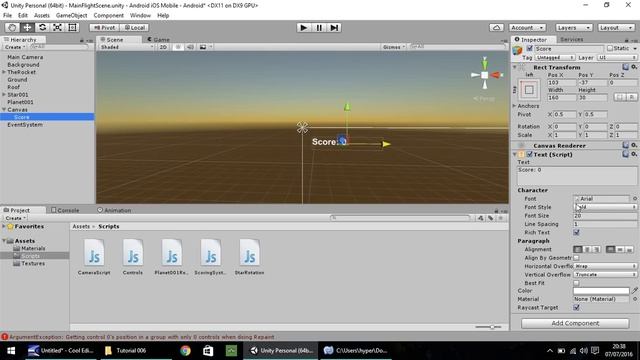Screen dimensions: 640x360
Task: Click the scene orientation gizmo
Action: (x=484, y=75)
